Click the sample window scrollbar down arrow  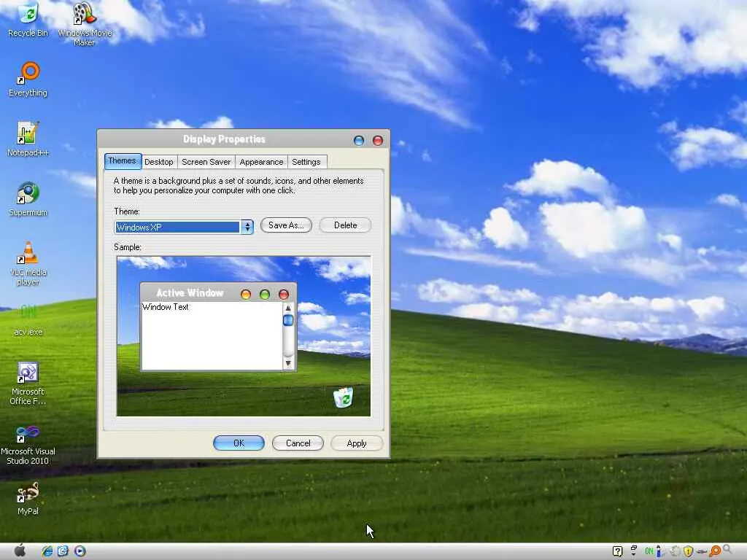[288, 363]
